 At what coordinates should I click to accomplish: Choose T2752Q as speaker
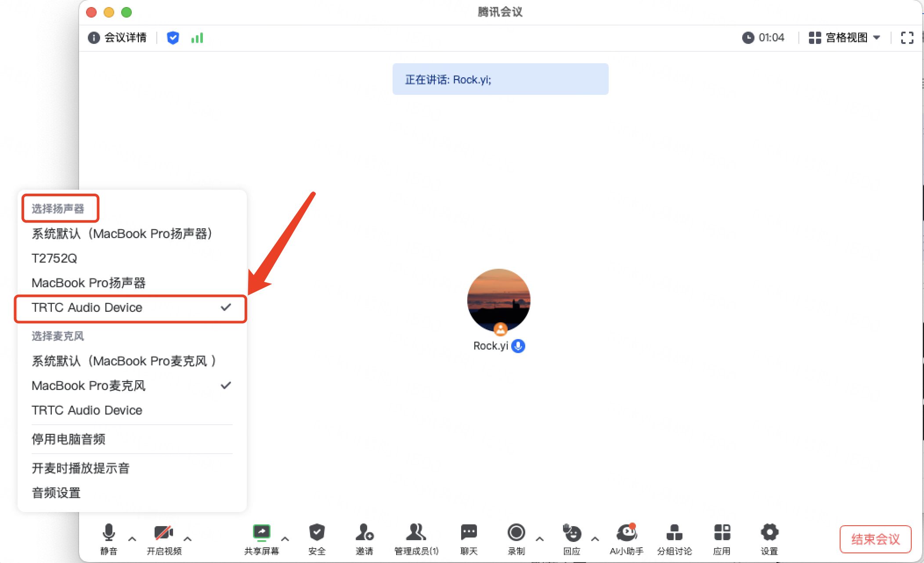[x=54, y=258]
